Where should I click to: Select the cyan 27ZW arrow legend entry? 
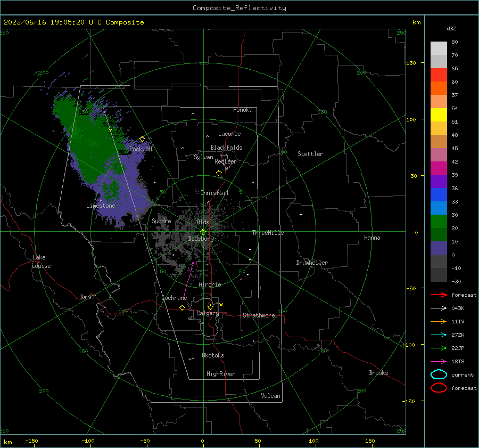(x=439, y=335)
